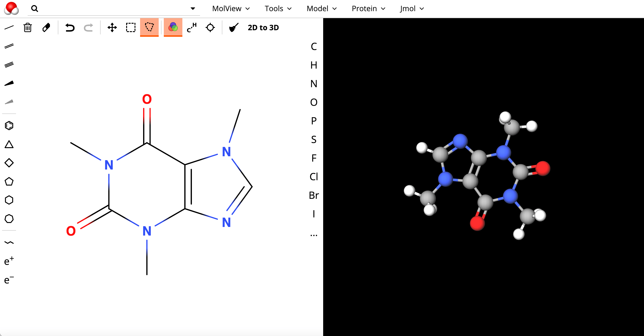
Task: Click the 2D to 3D button
Action: pyautogui.click(x=263, y=27)
